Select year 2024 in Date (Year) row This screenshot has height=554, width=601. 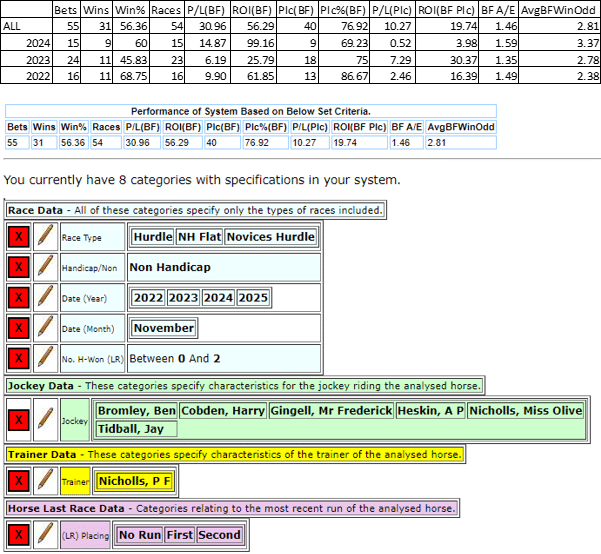click(x=218, y=298)
